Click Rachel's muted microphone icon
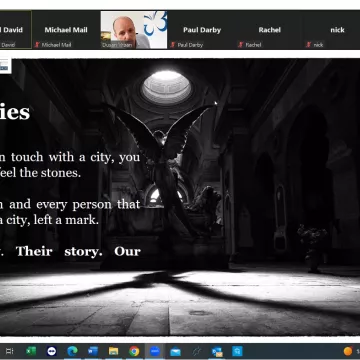Image resolution: width=360 pixels, height=360 pixels. click(241, 45)
